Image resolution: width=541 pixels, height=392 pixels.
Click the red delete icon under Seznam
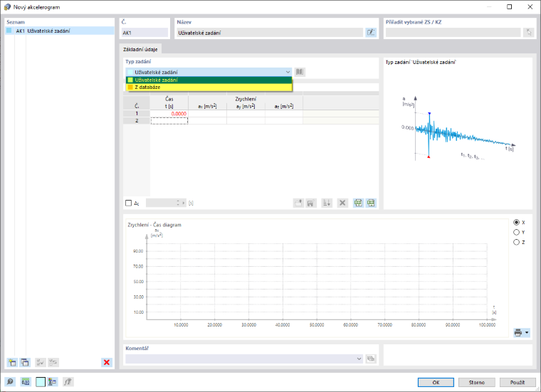pyautogui.click(x=107, y=362)
